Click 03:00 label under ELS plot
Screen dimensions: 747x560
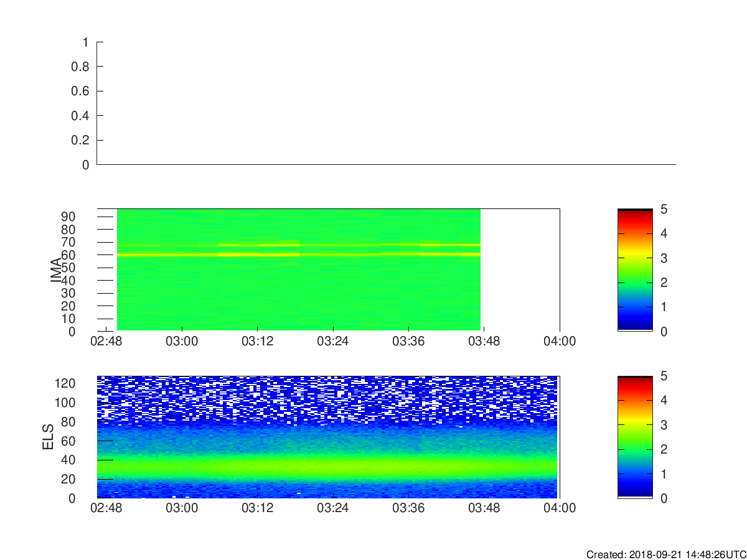coord(182,508)
